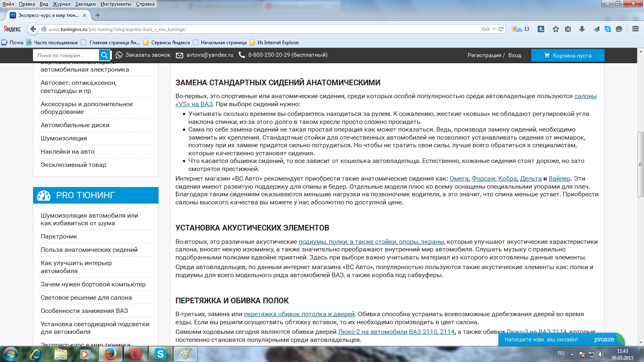644x362 pixels.
Task: Open Firefox hamburger menu
Action: click(636, 29)
